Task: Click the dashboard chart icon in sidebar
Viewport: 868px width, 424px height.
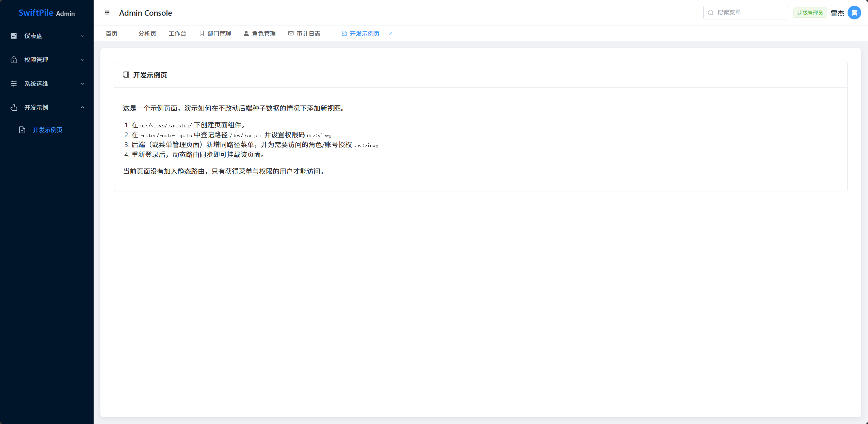Action: click(x=14, y=36)
